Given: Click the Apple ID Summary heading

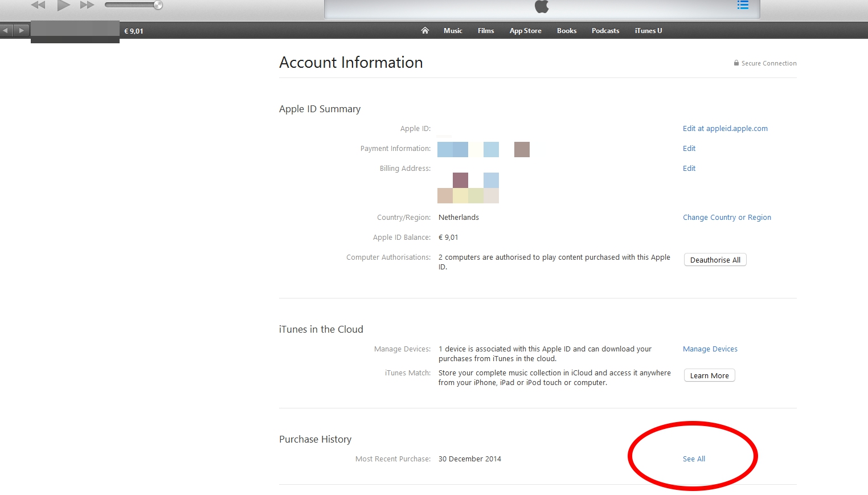Looking at the screenshot, I should [320, 109].
